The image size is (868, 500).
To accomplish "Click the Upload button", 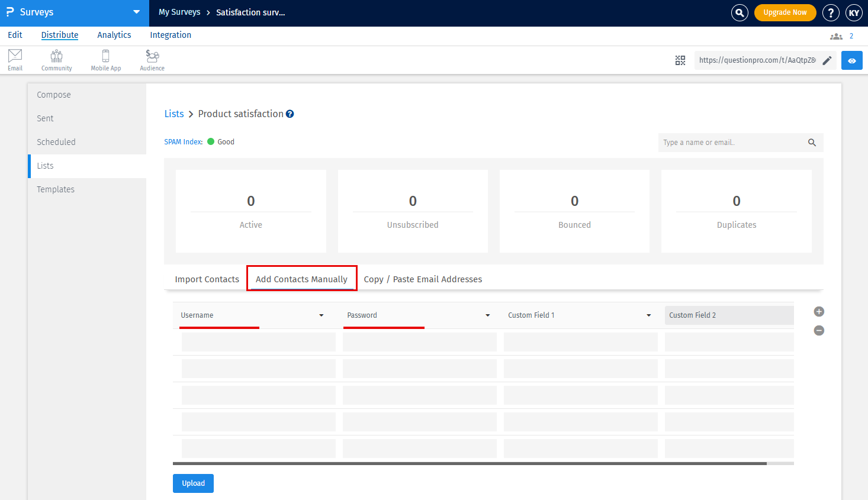I will tap(193, 483).
